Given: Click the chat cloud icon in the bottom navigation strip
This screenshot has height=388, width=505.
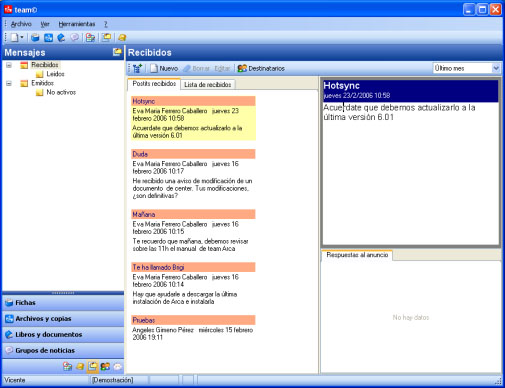Looking at the screenshot, I should 118,367.
